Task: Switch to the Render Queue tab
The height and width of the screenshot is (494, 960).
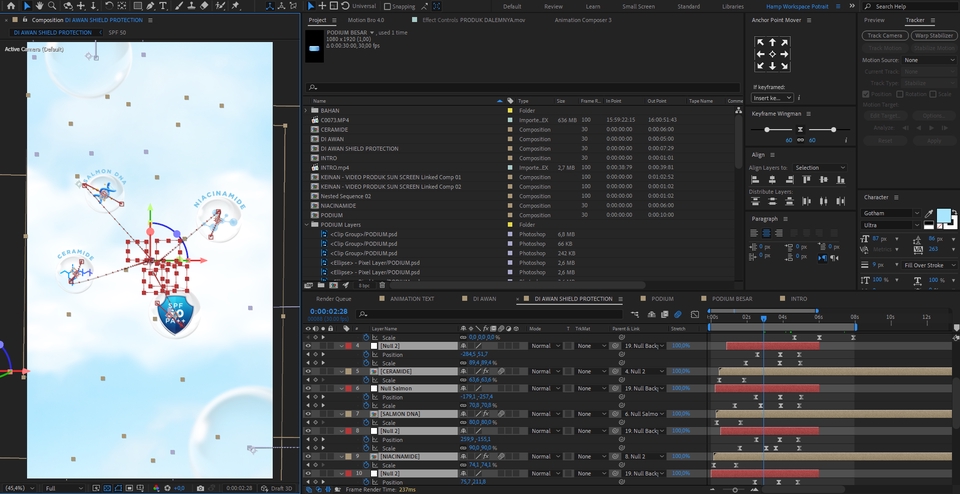Action: point(334,299)
